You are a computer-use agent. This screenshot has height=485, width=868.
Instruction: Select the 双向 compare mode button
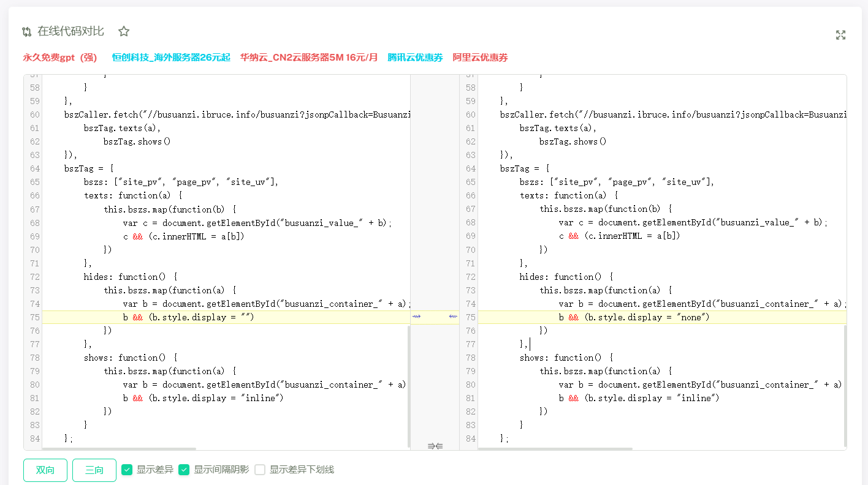[x=45, y=470]
